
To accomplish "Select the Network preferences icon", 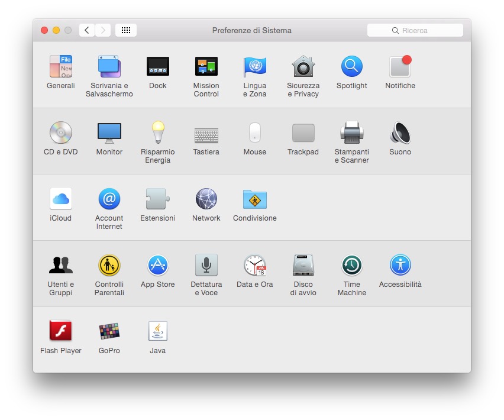I will pos(206,199).
